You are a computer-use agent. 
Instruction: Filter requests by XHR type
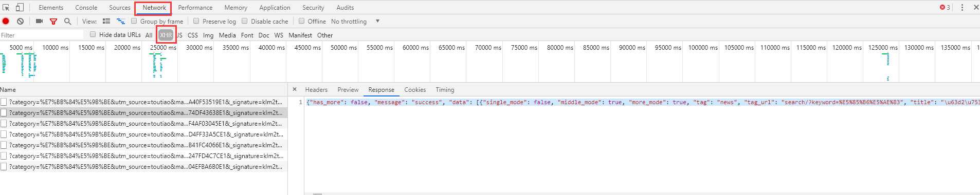pyautogui.click(x=166, y=35)
